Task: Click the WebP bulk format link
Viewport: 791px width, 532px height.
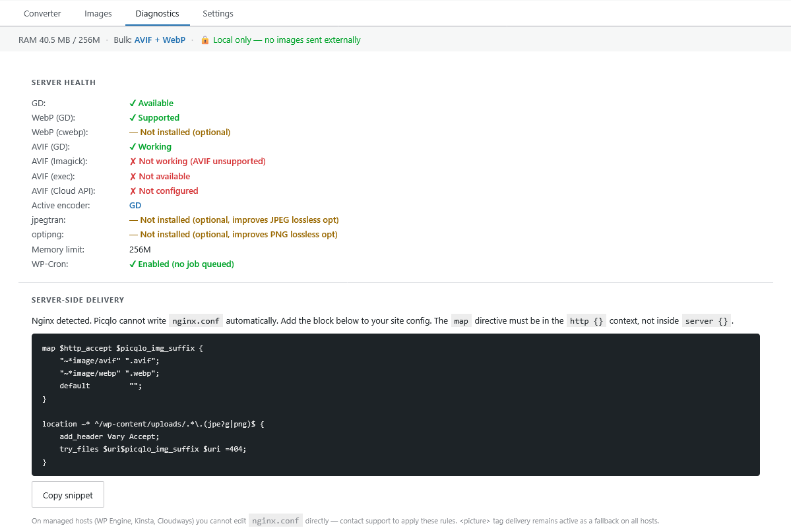Action: pyautogui.click(x=174, y=40)
